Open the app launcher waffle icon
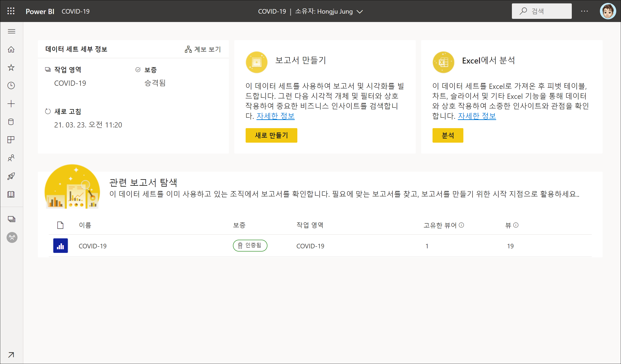 tap(11, 11)
